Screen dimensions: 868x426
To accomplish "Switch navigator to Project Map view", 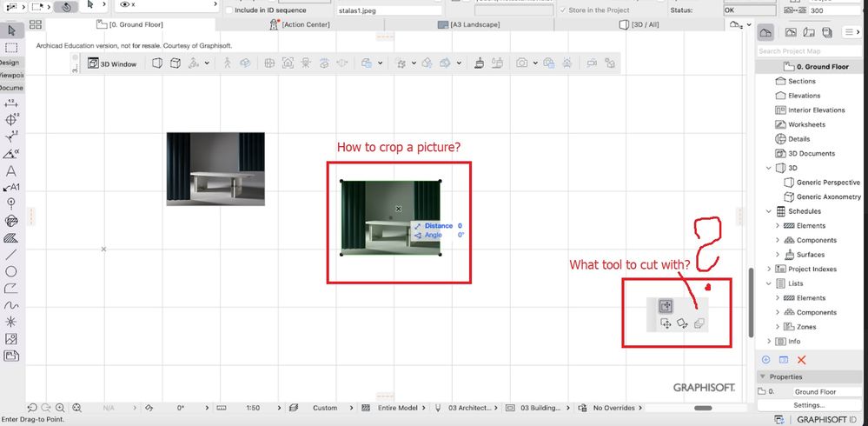I will [x=765, y=32].
